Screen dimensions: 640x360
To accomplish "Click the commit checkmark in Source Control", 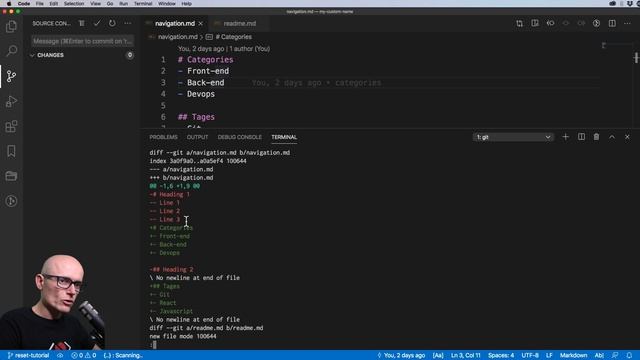I will tap(97, 23).
